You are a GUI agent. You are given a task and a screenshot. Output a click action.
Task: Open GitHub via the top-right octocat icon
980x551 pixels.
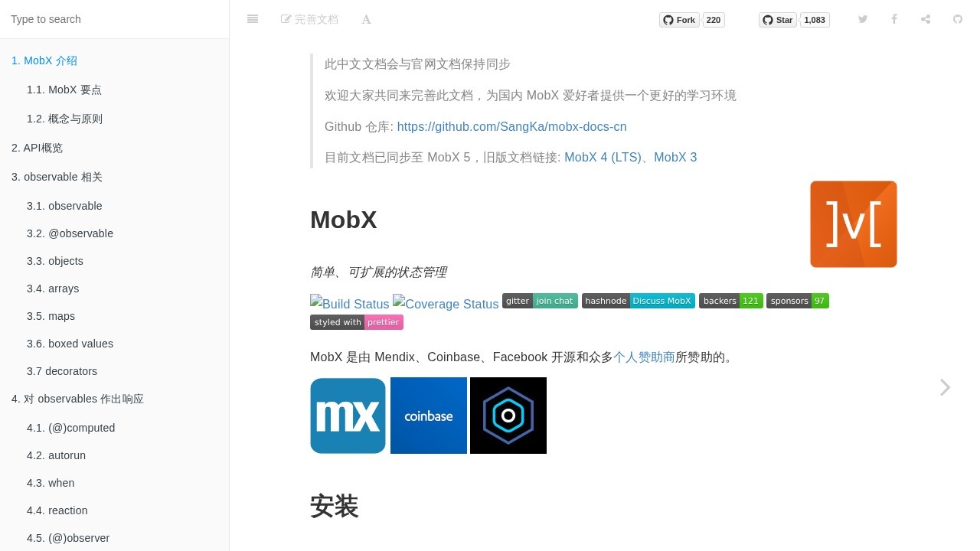[x=958, y=19]
